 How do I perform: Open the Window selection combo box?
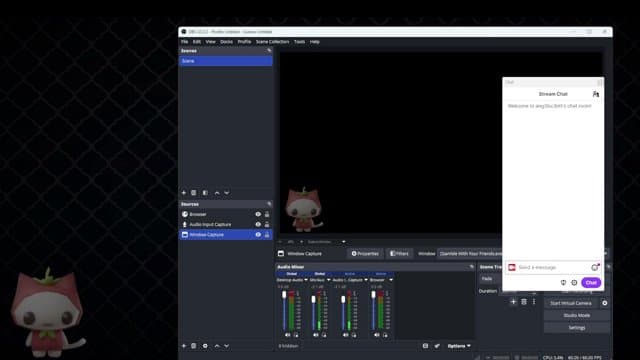(470, 253)
